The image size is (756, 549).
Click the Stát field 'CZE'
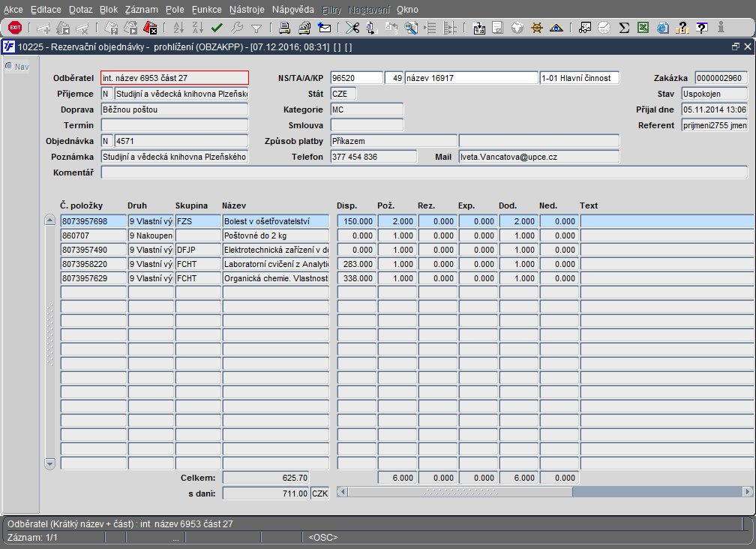[343, 94]
